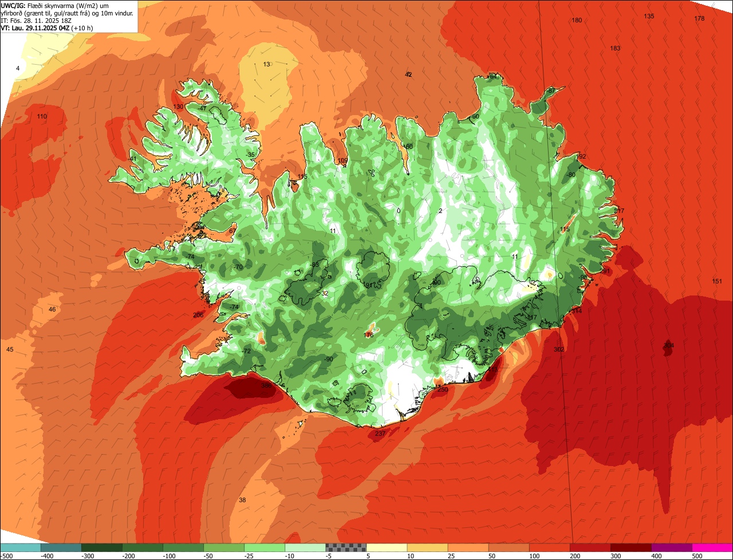Click the 'IT: Fös. 28. 11. 2025 18Z' line
Screen dimensions: 733x560
[x=36, y=20]
